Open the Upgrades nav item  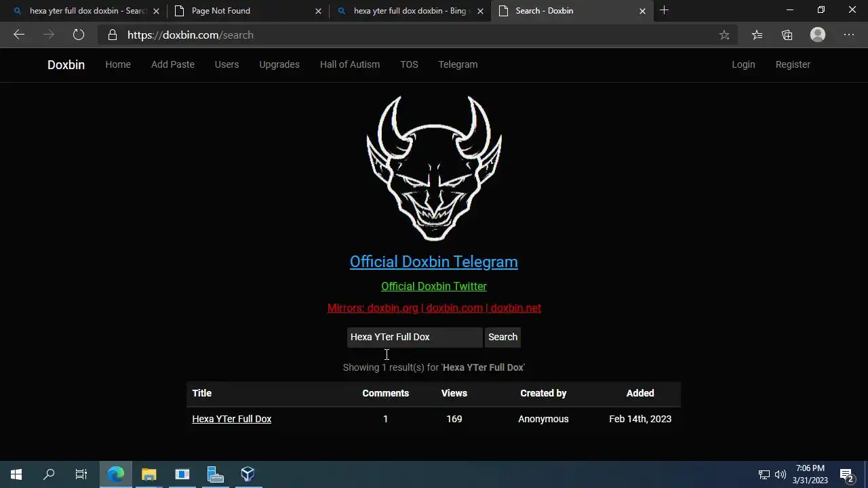[279, 64]
